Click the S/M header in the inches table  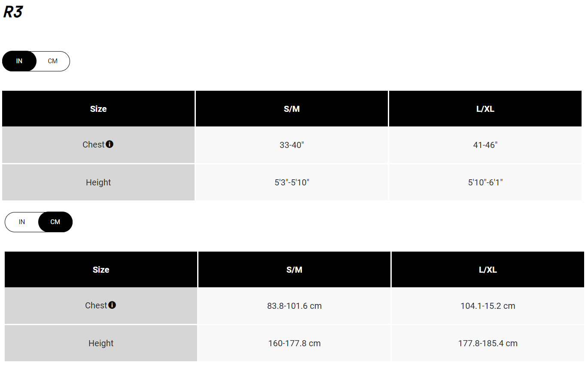pyautogui.click(x=292, y=109)
